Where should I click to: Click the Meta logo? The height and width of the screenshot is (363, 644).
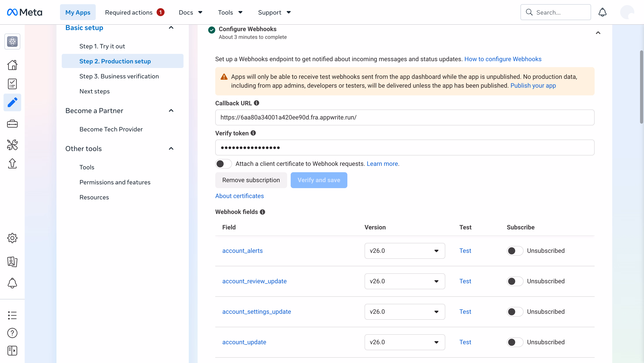[24, 12]
